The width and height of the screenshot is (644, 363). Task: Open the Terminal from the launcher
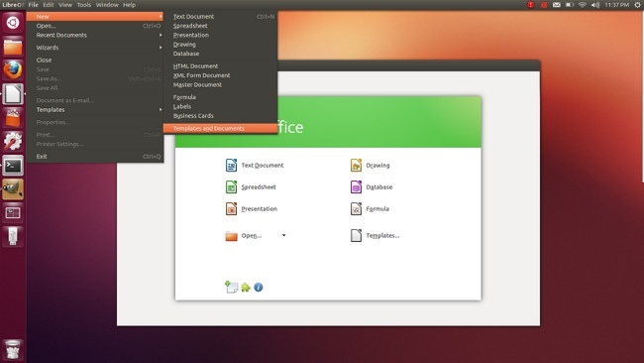[13, 166]
